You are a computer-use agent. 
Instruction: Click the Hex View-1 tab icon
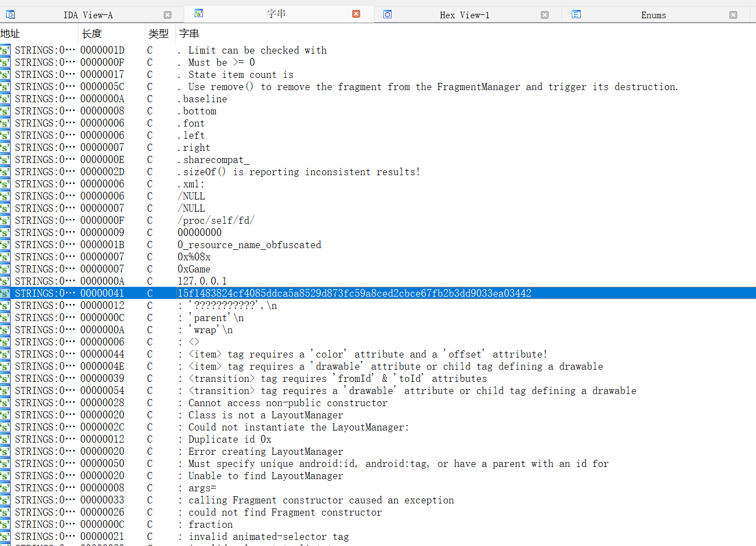click(x=388, y=14)
